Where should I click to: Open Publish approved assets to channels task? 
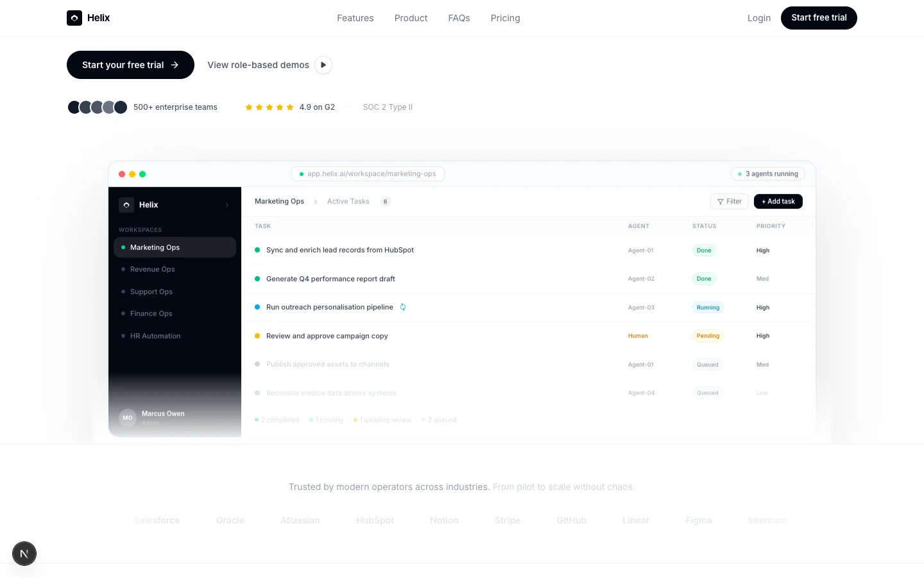pos(328,364)
